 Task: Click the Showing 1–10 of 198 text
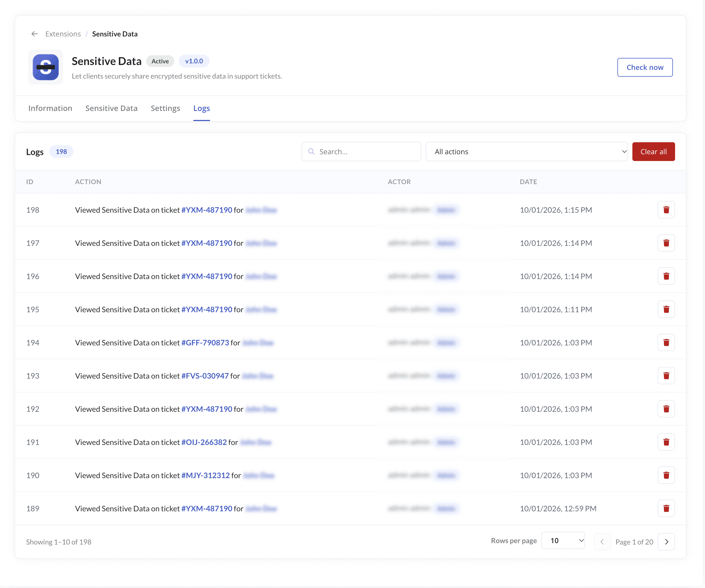coord(59,542)
